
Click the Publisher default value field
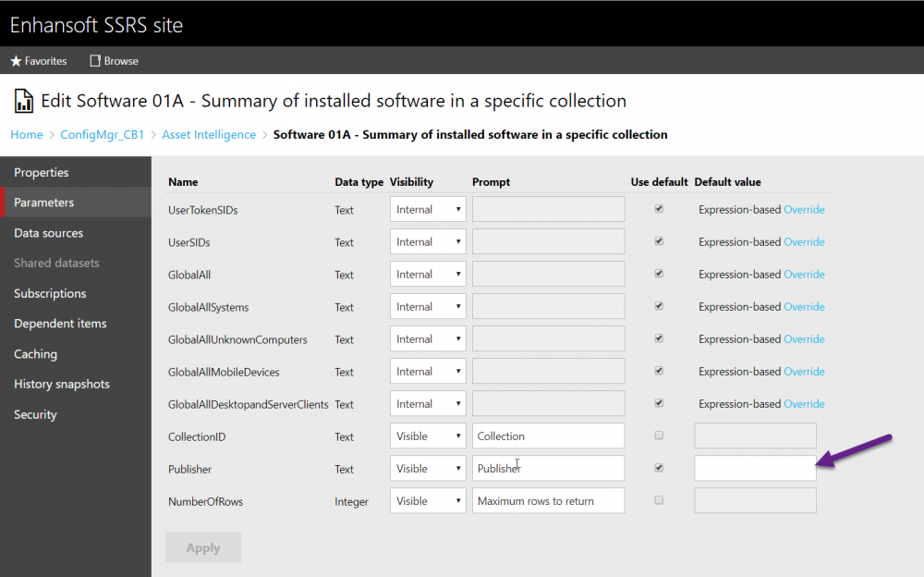point(755,469)
